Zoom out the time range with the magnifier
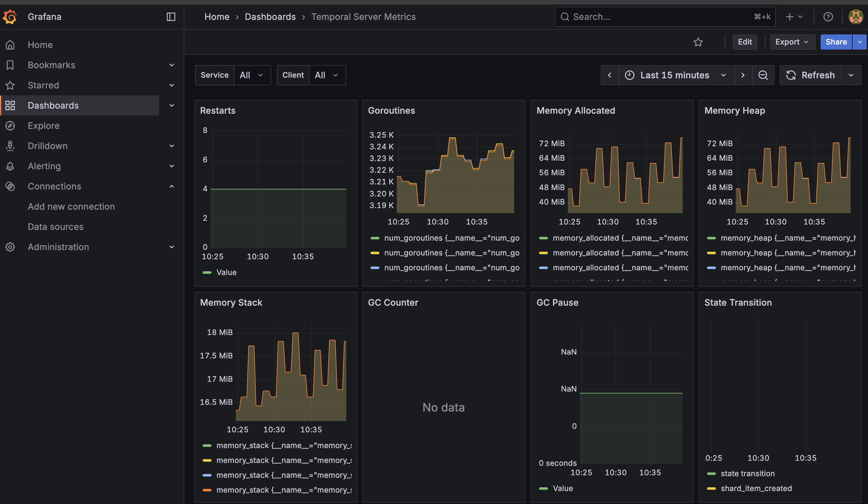 point(763,75)
